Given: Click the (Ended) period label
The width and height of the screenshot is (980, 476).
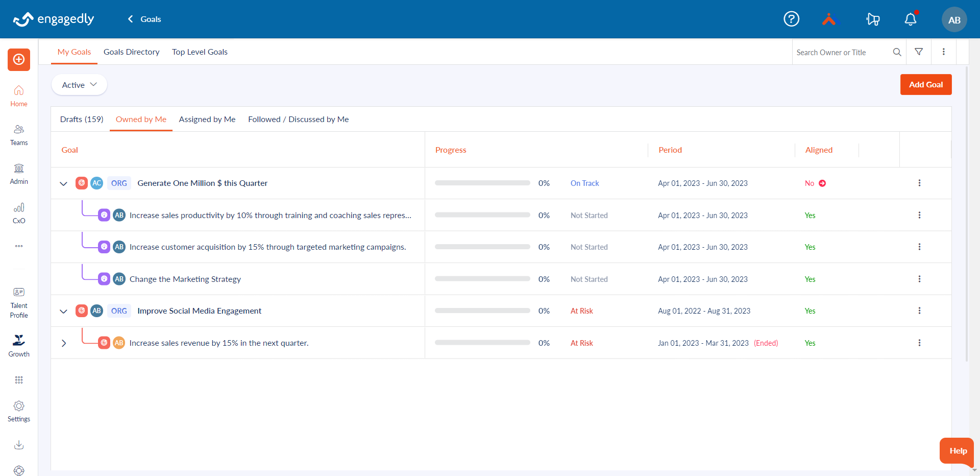Looking at the screenshot, I should 766,343.
